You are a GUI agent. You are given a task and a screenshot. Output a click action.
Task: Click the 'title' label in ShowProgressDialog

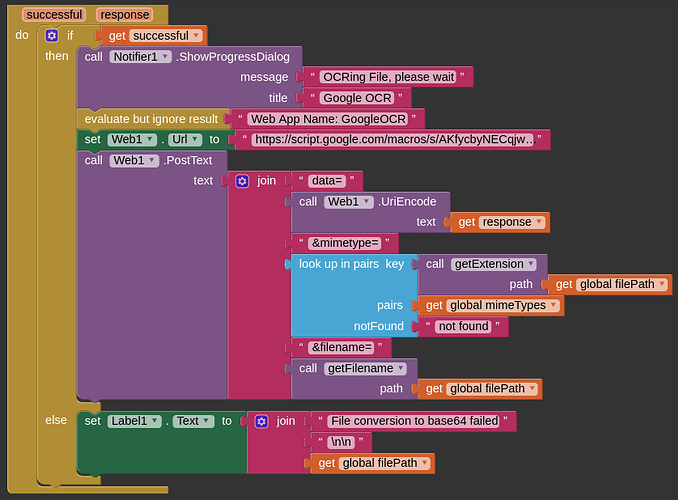(x=278, y=98)
